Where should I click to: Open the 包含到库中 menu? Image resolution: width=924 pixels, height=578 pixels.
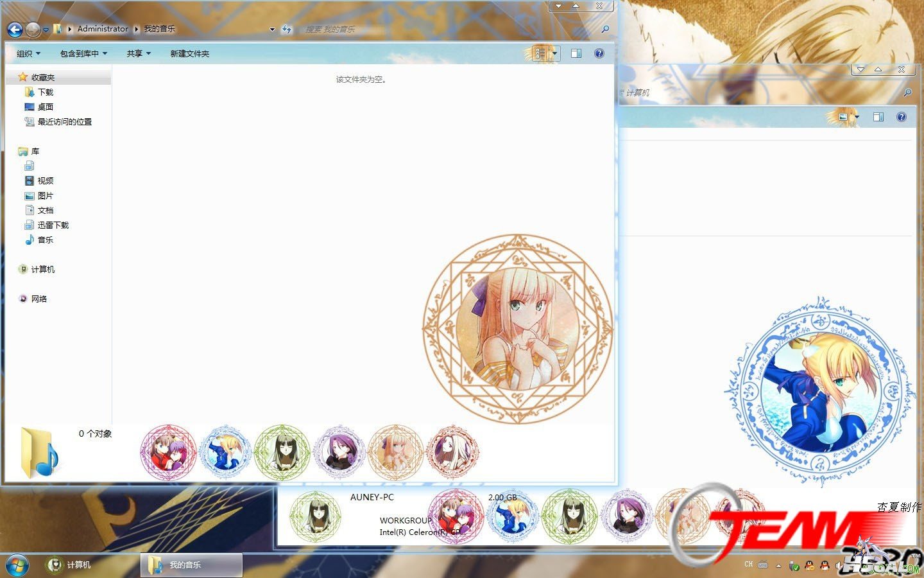pos(83,53)
